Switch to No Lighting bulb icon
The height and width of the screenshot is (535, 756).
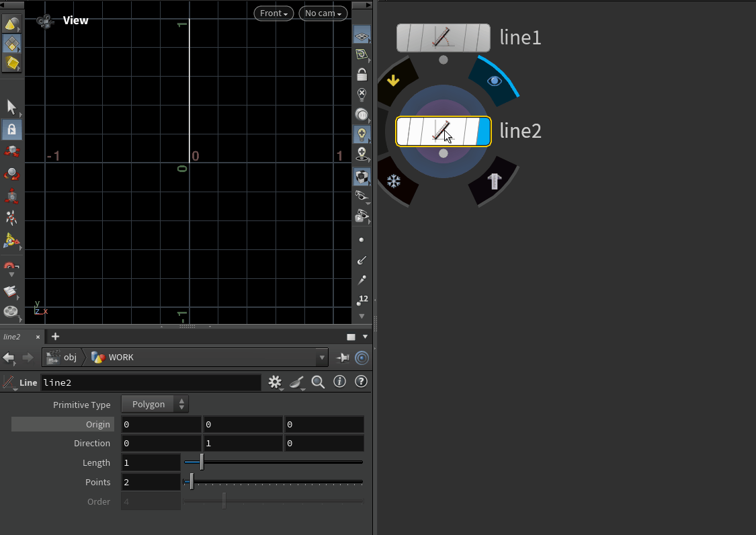click(x=362, y=94)
